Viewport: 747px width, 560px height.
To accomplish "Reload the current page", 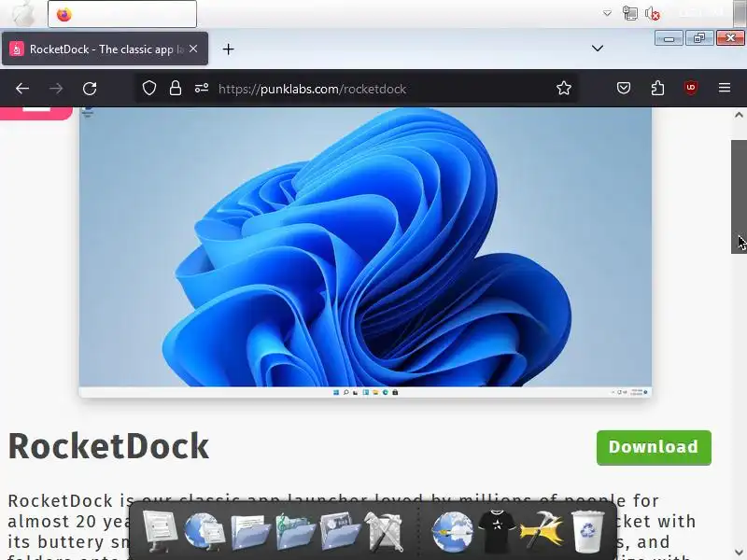I will pyautogui.click(x=90, y=88).
